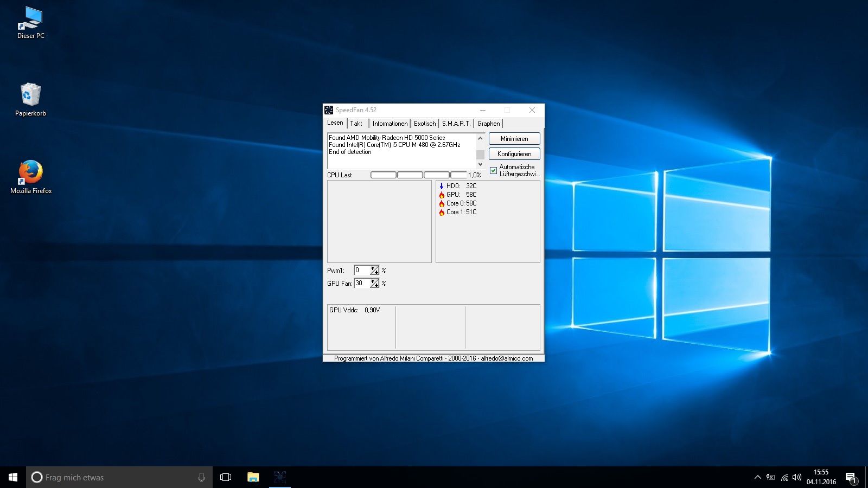Screen dimensions: 868x488
Task: Show hidden system tray icons
Action: (758, 477)
